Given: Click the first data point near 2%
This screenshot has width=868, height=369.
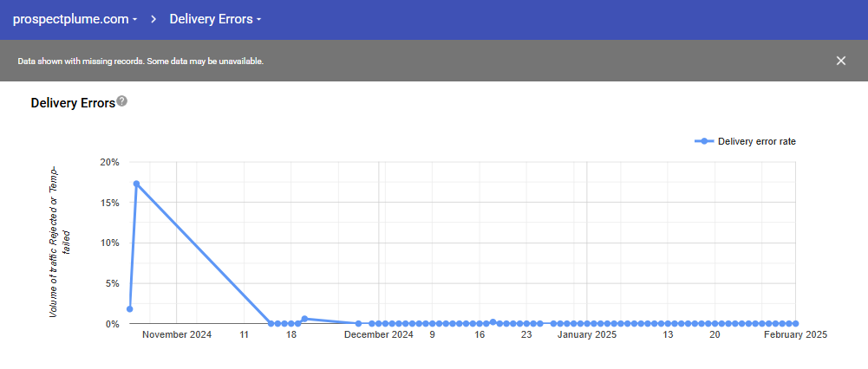Looking at the screenshot, I should pos(130,308).
